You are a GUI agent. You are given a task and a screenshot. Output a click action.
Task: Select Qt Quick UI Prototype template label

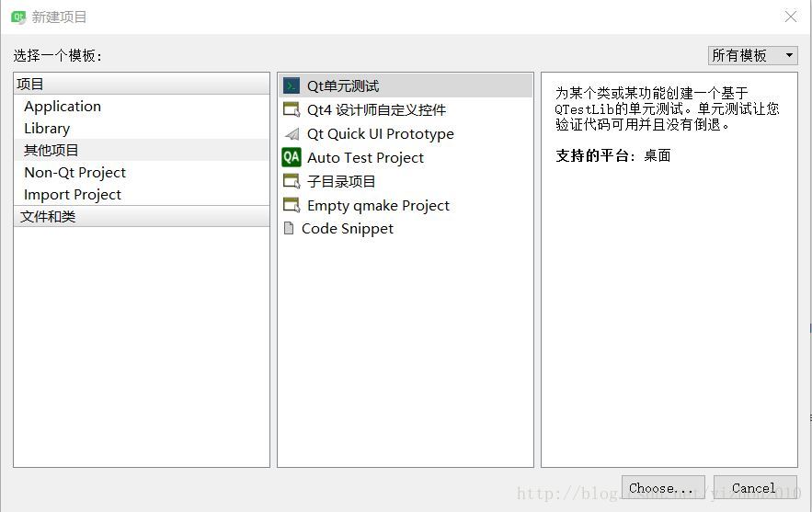(x=381, y=134)
